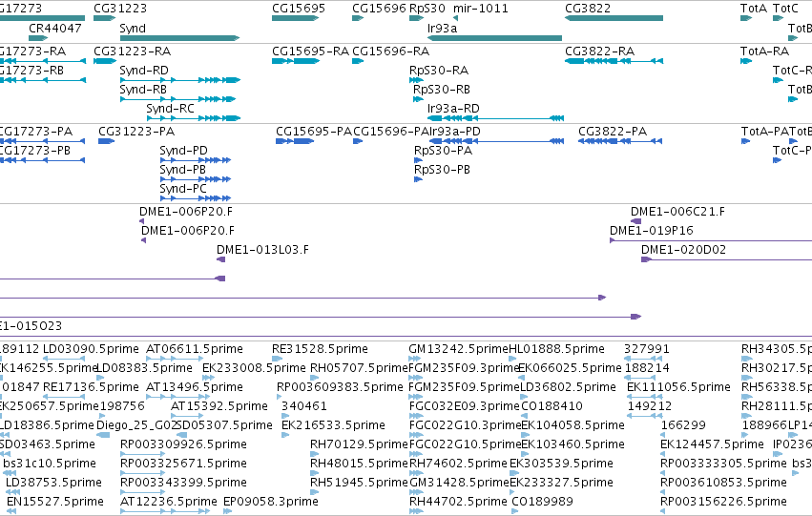
Task: Select EST AT12236.5prime
Action: pyautogui.click(x=165, y=511)
